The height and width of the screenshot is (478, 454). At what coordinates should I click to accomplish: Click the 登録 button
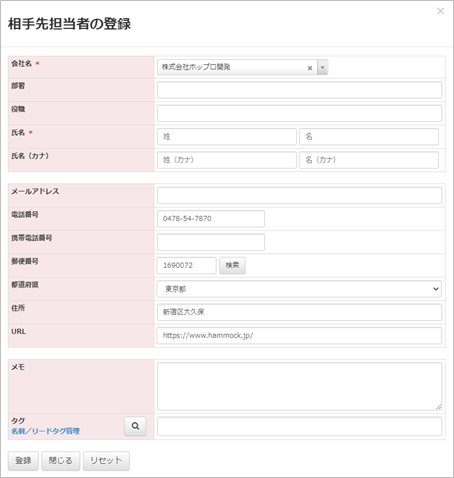[x=23, y=461]
